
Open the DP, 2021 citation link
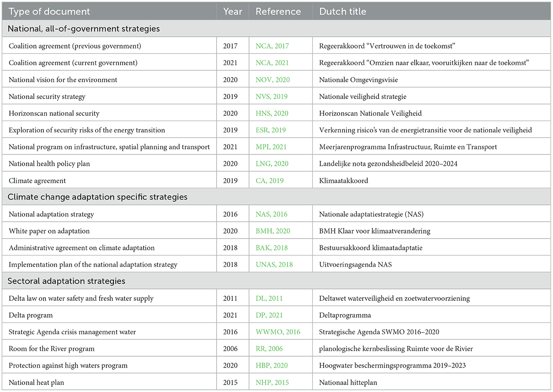[269, 315]
